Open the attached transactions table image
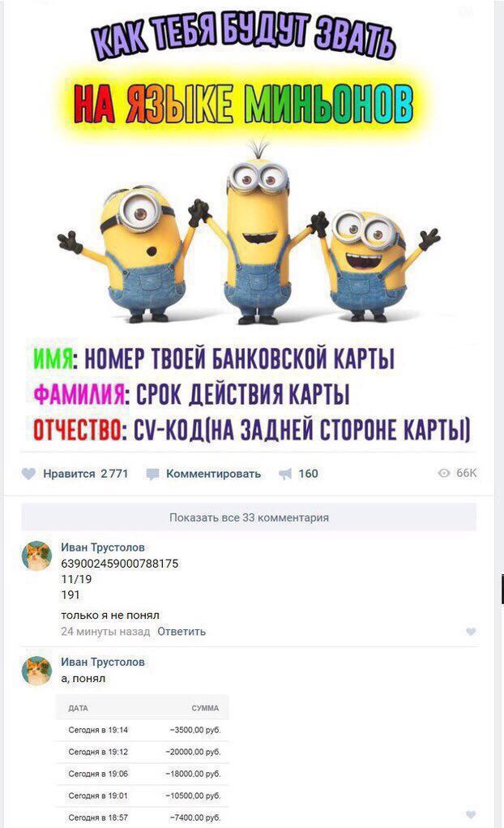 click(143, 761)
